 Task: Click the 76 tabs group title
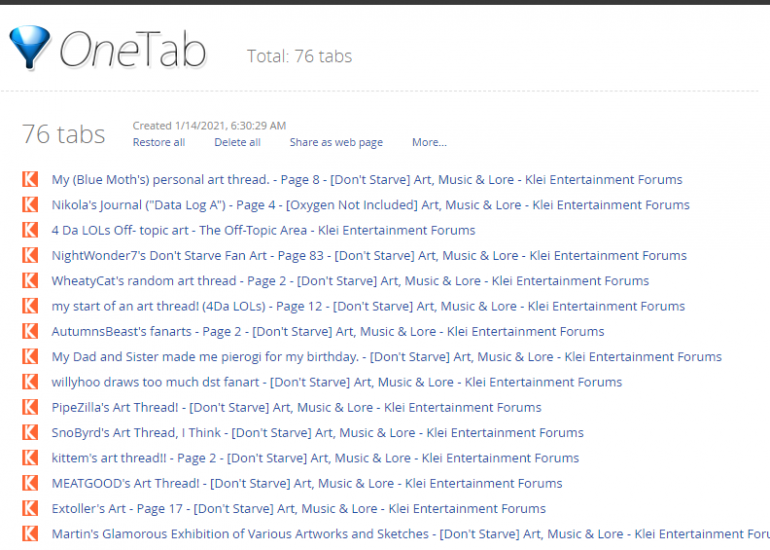(x=63, y=134)
